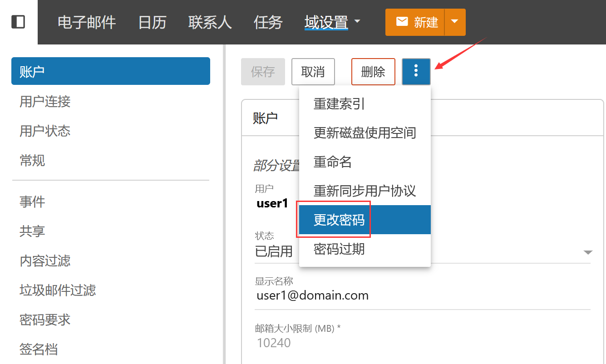Select 垃圾邮件过滤 in the sidebar
The image size is (606, 364).
58,290
